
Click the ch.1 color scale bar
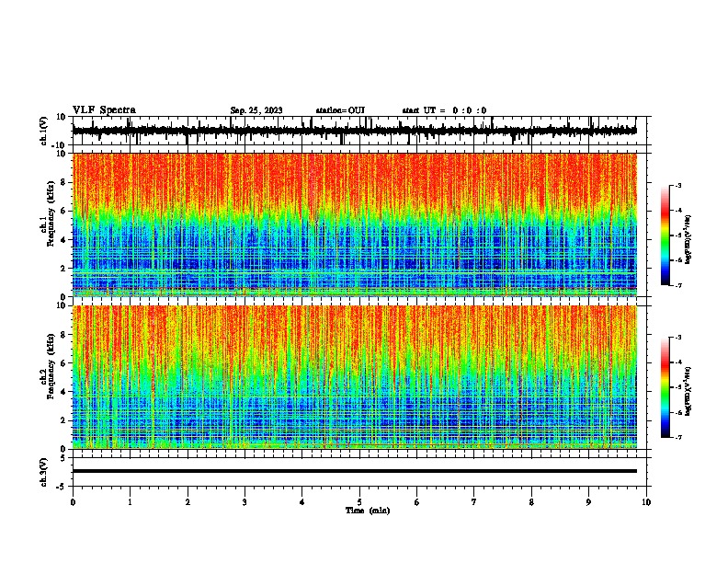[665, 236]
